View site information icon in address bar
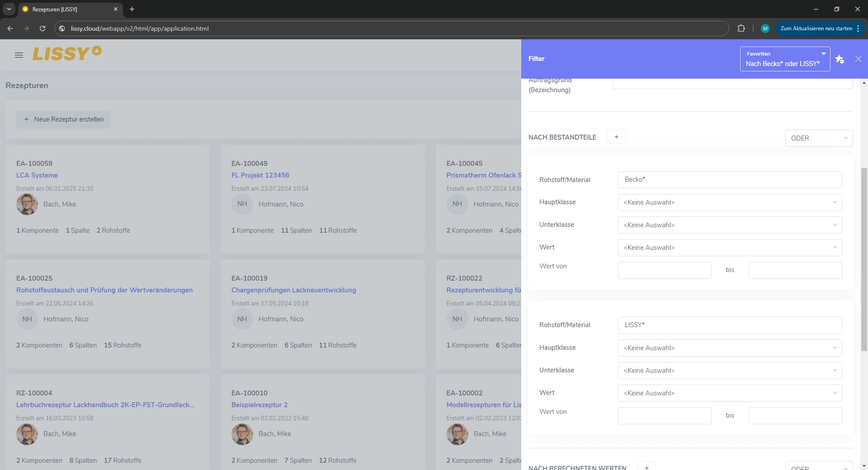Image resolution: width=868 pixels, height=470 pixels. (62, 28)
